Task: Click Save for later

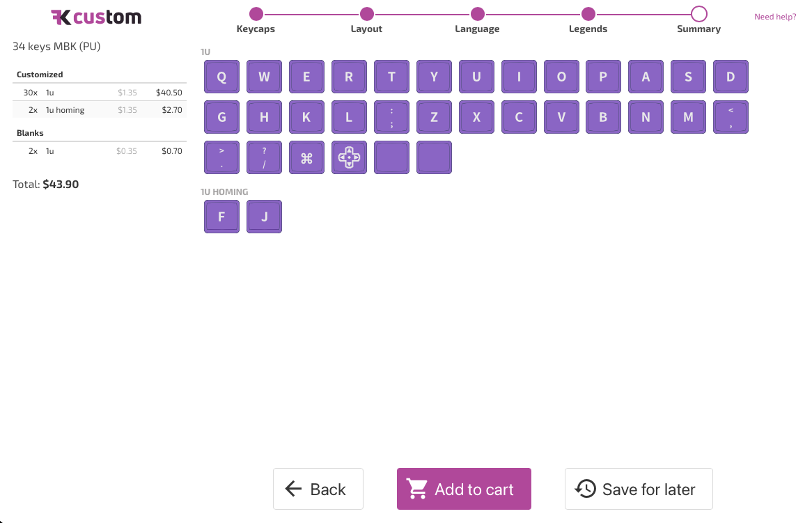Action: 639,489
